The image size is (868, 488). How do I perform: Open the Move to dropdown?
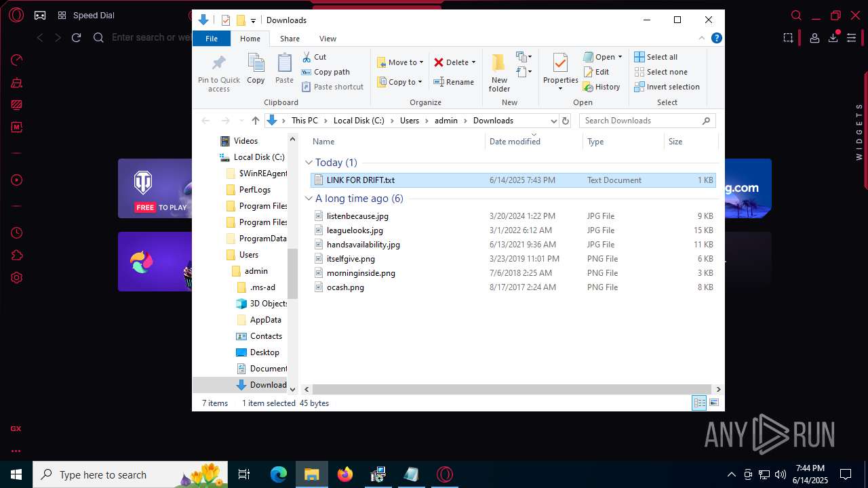(400, 62)
